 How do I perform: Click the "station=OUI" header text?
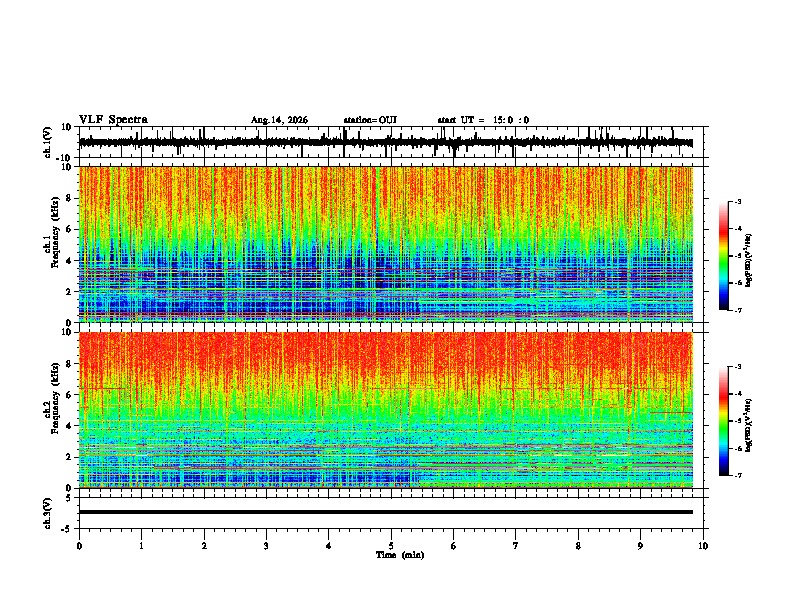coord(370,120)
